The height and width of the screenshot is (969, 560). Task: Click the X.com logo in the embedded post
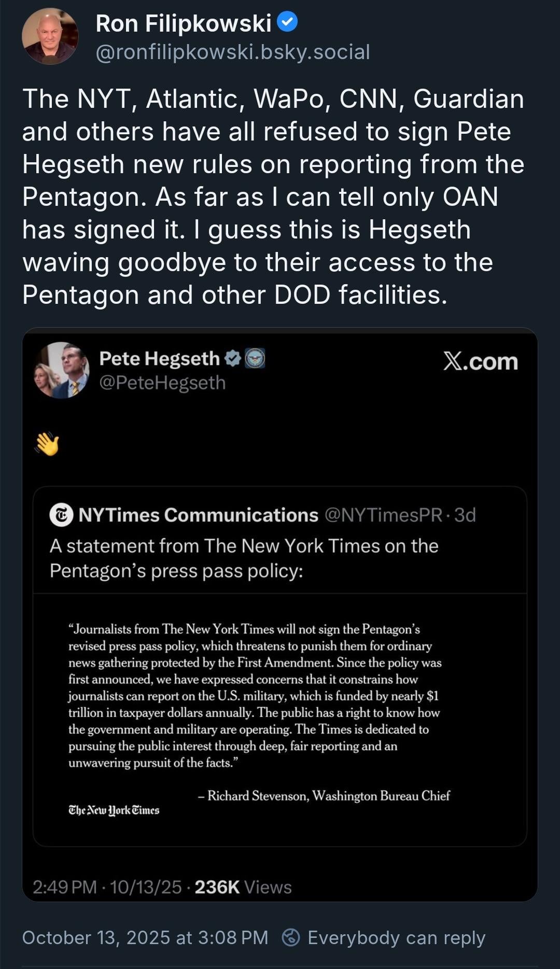click(x=480, y=361)
